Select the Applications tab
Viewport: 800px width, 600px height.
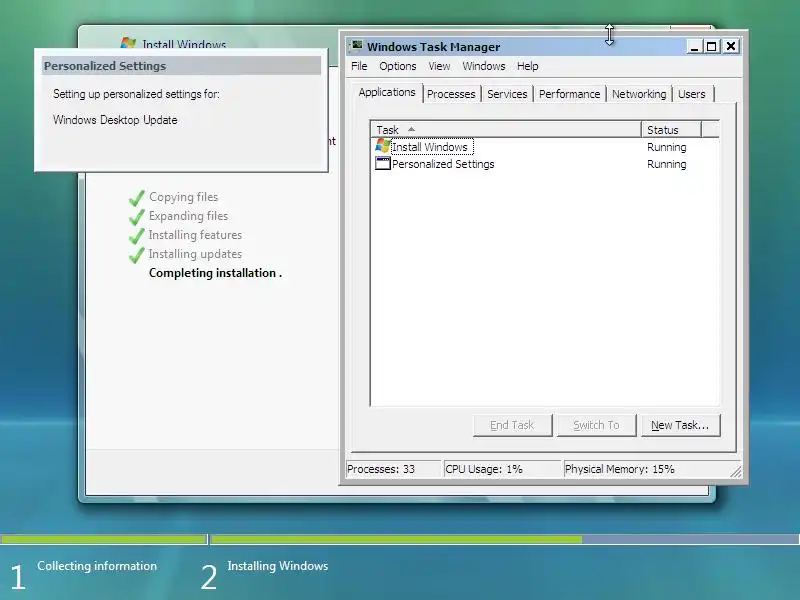[387, 92]
